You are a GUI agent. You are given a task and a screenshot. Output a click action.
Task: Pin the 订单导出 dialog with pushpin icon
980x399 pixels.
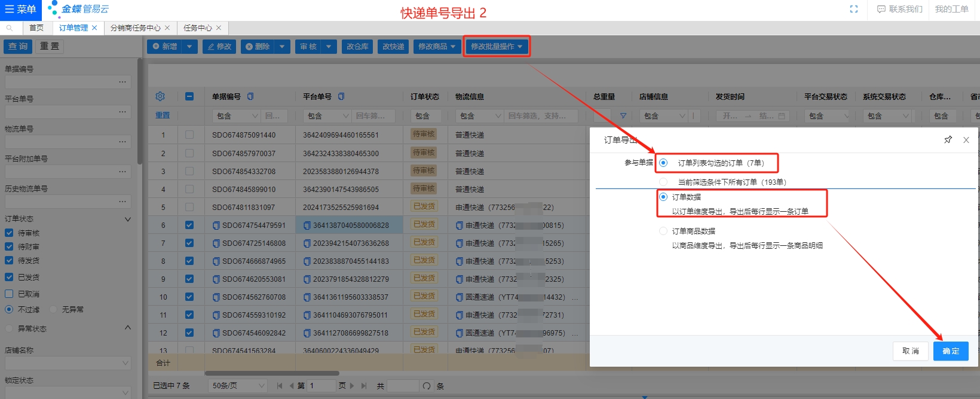tap(948, 140)
